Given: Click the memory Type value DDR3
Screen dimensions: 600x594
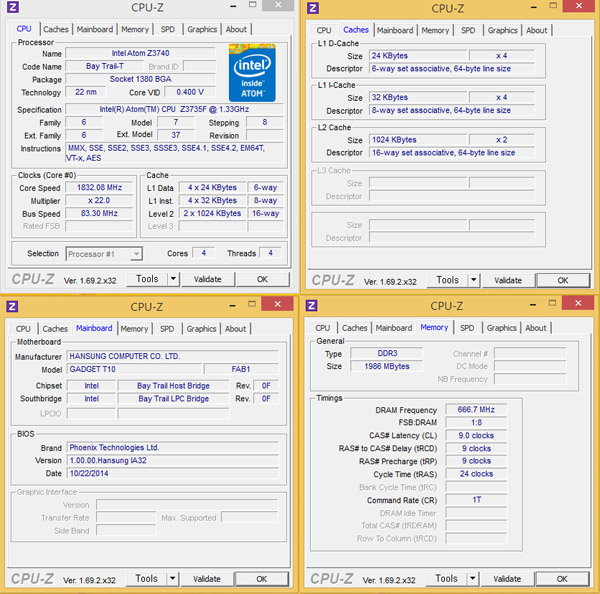Looking at the screenshot, I should click(x=387, y=353).
